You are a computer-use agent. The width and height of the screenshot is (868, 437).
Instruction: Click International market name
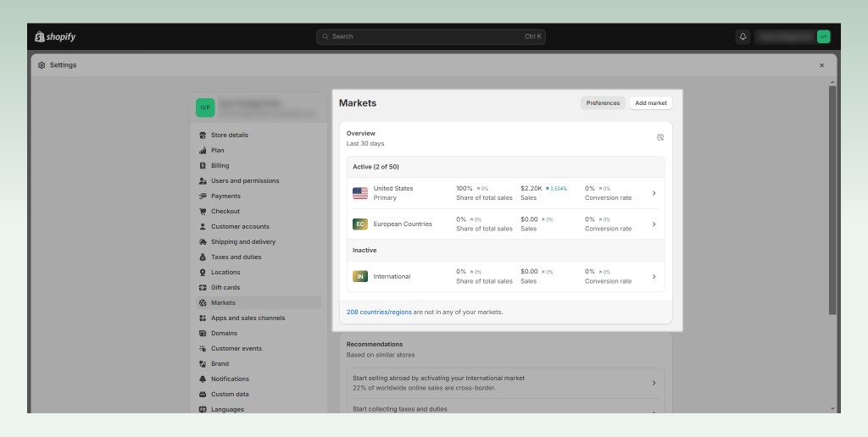pyautogui.click(x=392, y=277)
